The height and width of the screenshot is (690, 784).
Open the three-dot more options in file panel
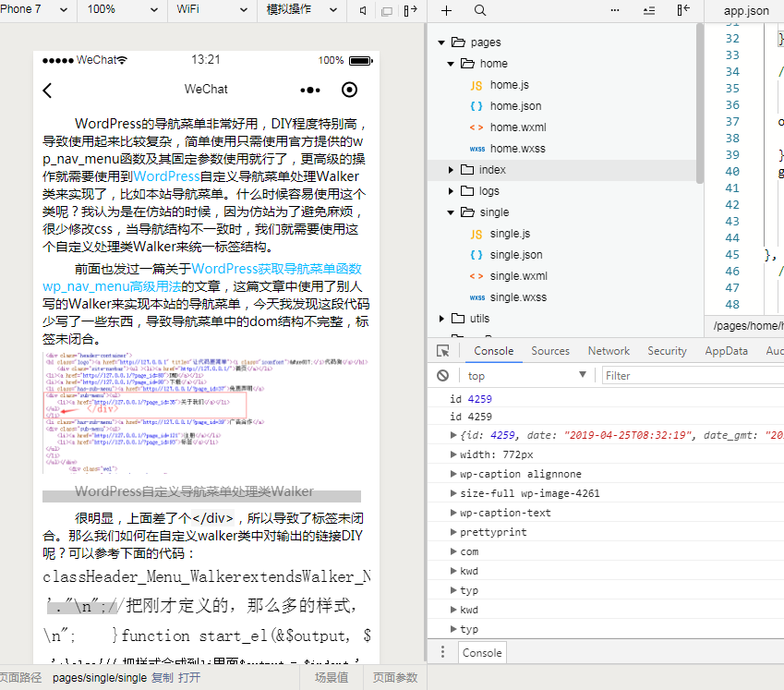point(615,10)
